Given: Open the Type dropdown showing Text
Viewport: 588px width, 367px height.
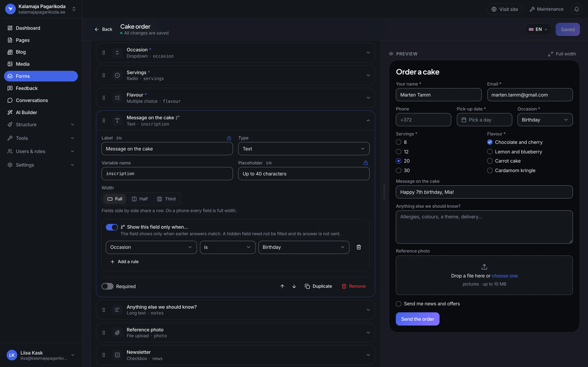Looking at the screenshot, I should (304, 149).
